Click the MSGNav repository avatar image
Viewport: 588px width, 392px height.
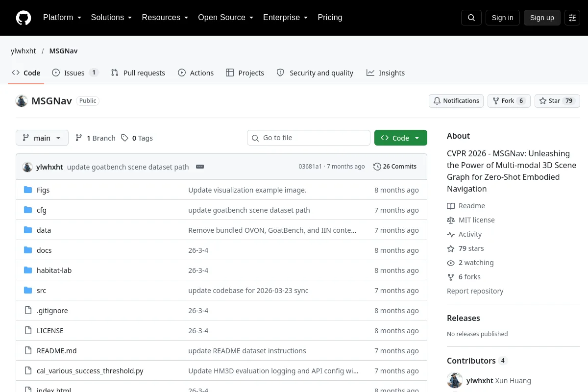tap(22, 101)
